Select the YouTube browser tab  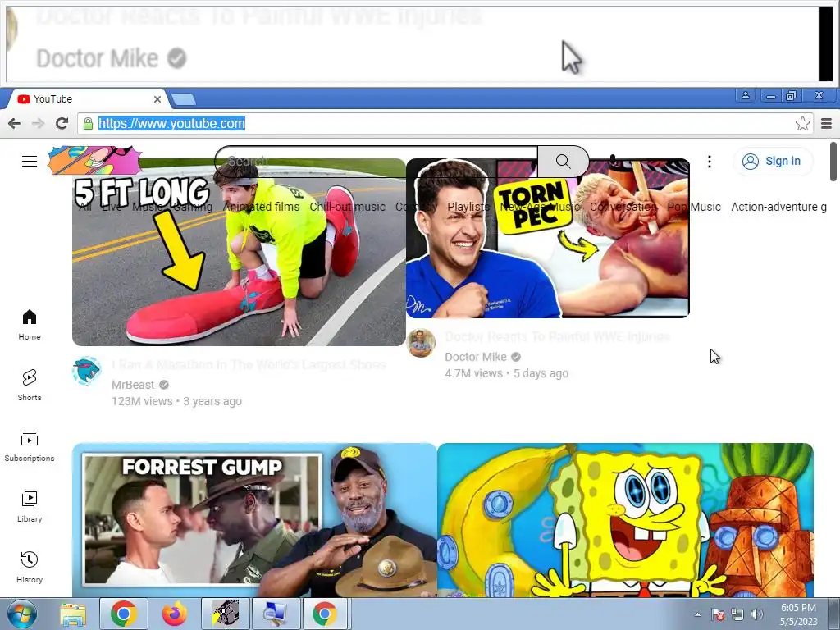(89, 99)
